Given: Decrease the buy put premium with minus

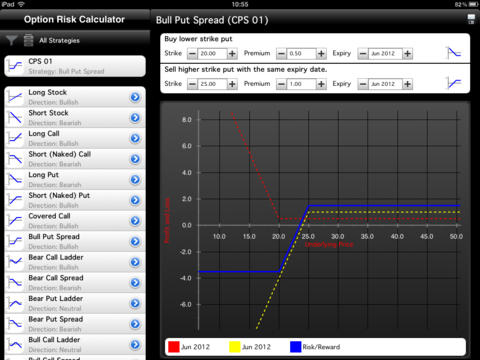Looking at the screenshot, I should 281,53.
